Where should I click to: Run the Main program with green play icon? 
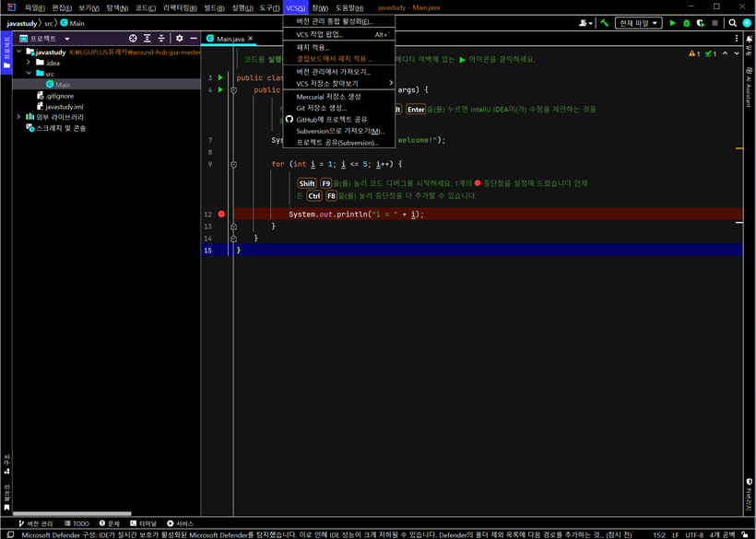[x=673, y=23]
